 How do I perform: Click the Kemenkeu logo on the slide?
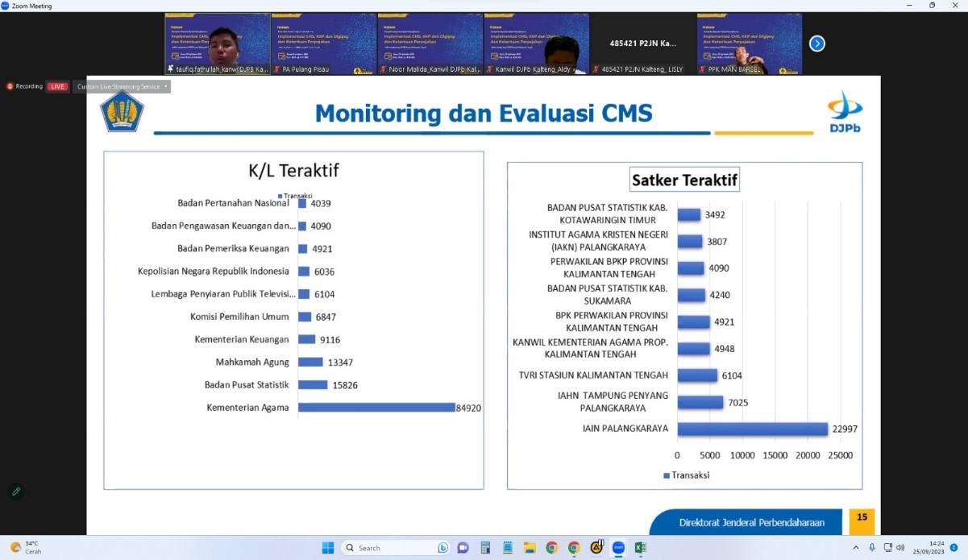[x=122, y=110]
